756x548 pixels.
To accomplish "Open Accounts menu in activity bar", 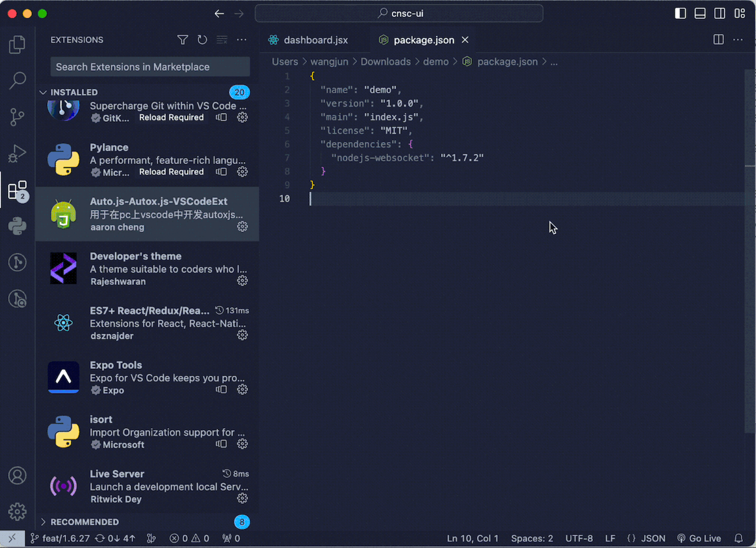I will pyautogui.click(x=17, y=475).
